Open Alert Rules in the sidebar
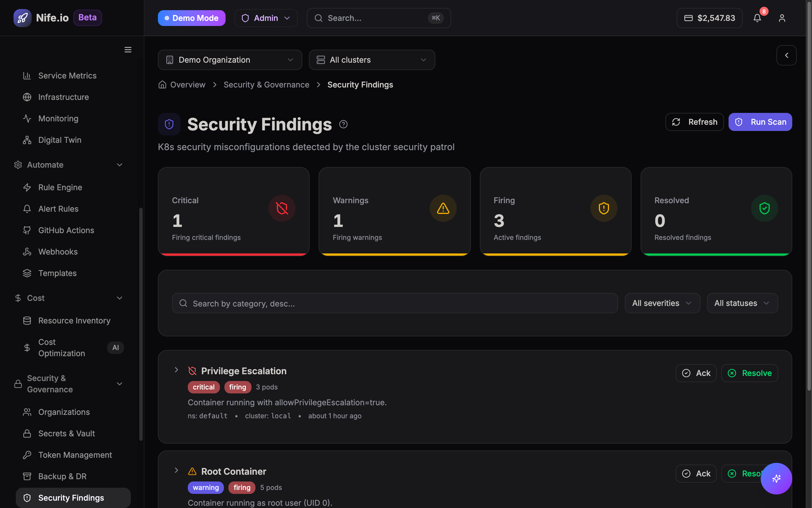This screenshot has height=508, width=812. [73, 209]
